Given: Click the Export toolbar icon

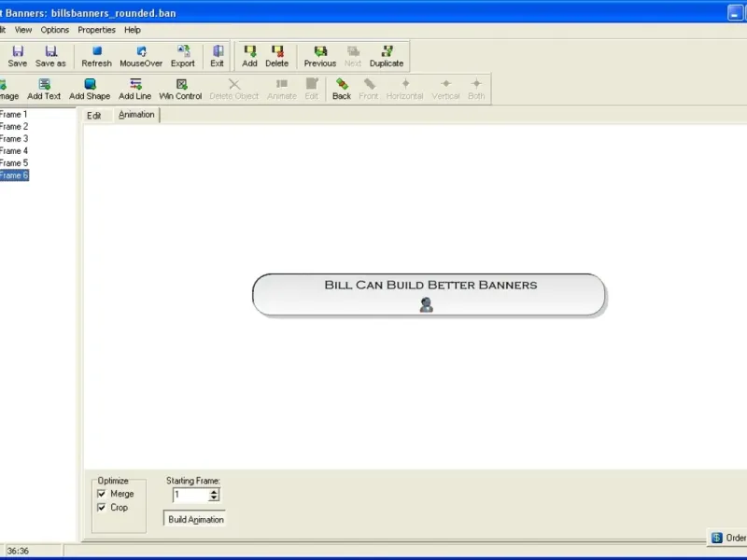Looking at the screenshot, I should pos(183,56).
